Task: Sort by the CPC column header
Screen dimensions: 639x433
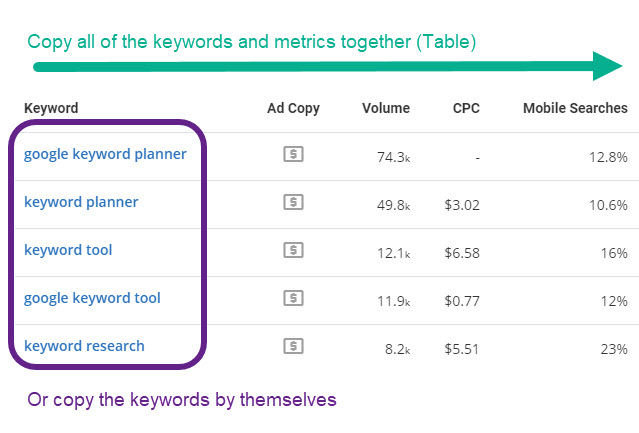Action: pyautogui.click(x=466, y=108)
